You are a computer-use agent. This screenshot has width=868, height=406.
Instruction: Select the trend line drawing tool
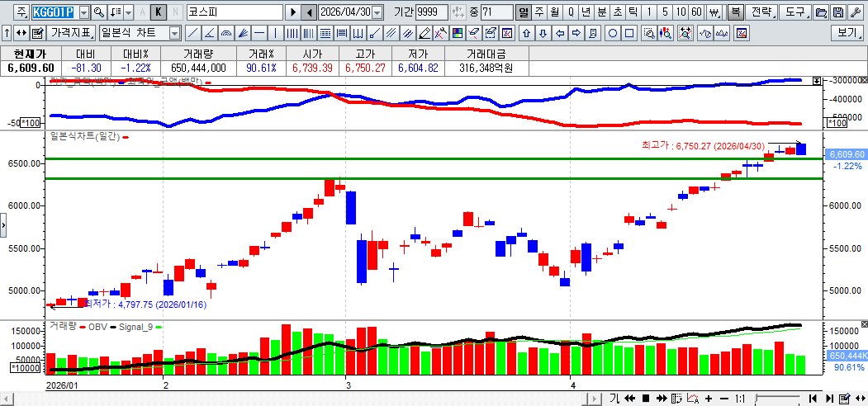click(192, 33)
